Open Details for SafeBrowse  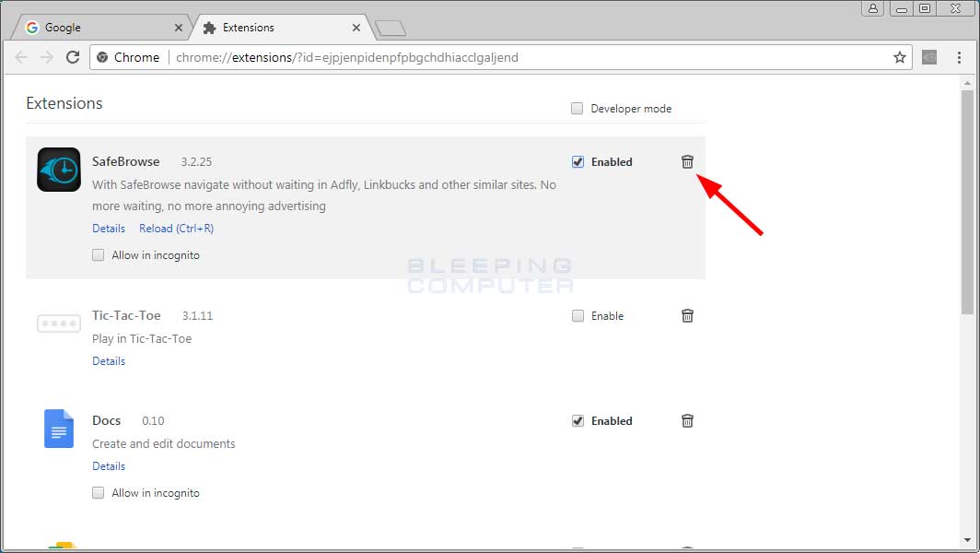pyautogui.click(x=109, y=229)
